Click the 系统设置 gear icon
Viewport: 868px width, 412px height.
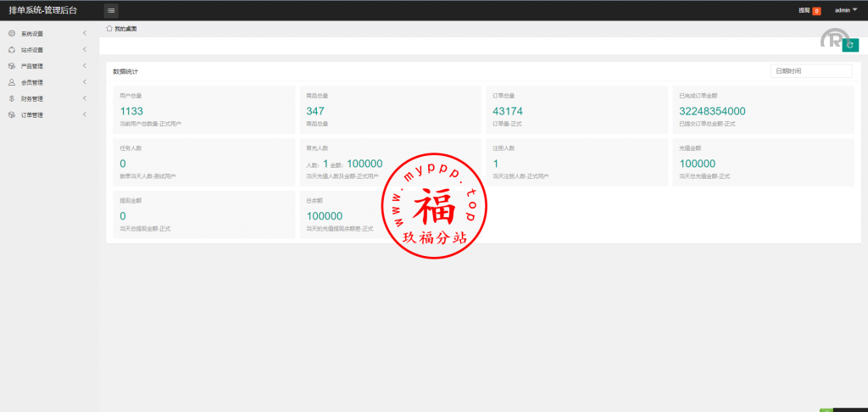[11, 34]
